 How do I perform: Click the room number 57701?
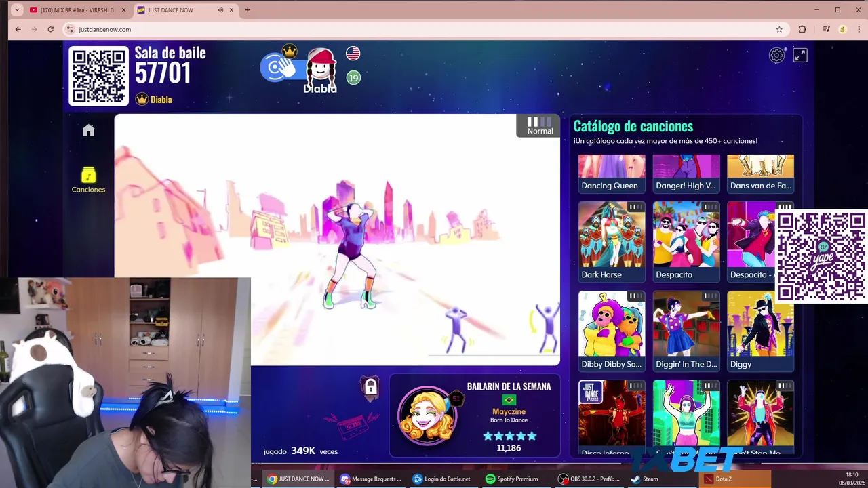[163, 73]
